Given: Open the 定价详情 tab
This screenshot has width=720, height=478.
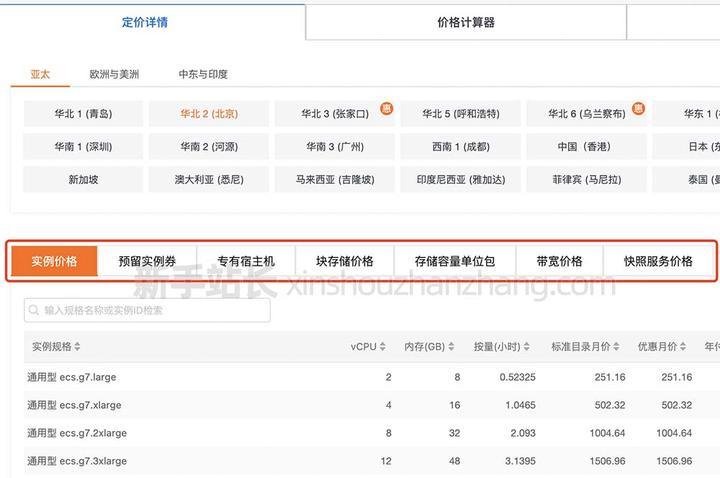Looking at the screenshot, I should tap(145, 22).
